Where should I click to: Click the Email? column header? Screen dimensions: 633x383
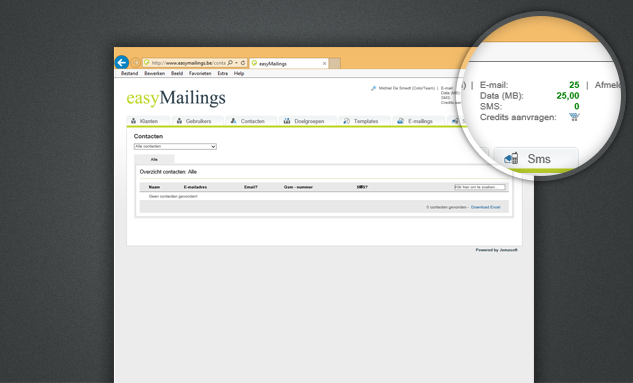(251, 187)
